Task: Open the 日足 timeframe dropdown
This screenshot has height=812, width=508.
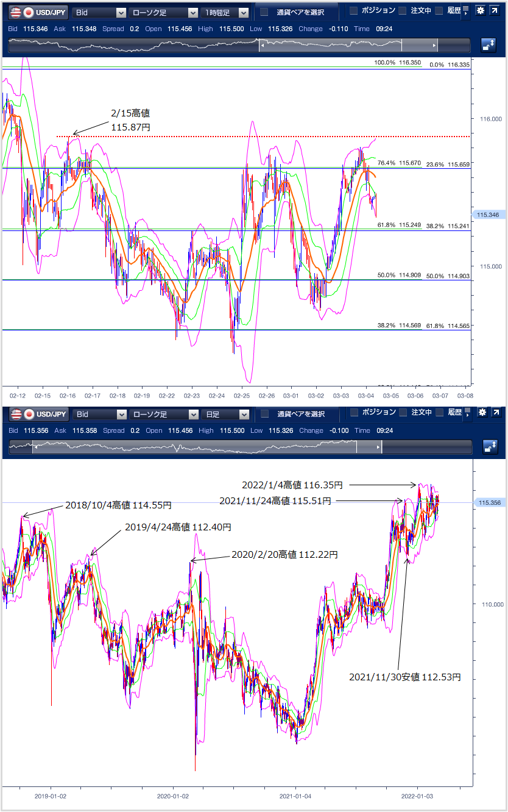Action: tap(225, 415)
